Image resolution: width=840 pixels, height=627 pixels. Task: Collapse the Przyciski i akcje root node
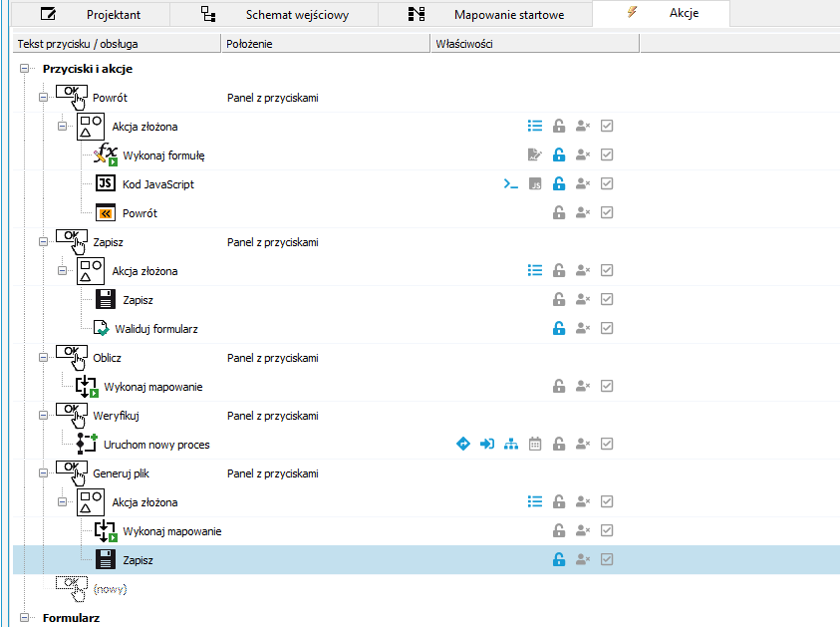pos(24,69)
